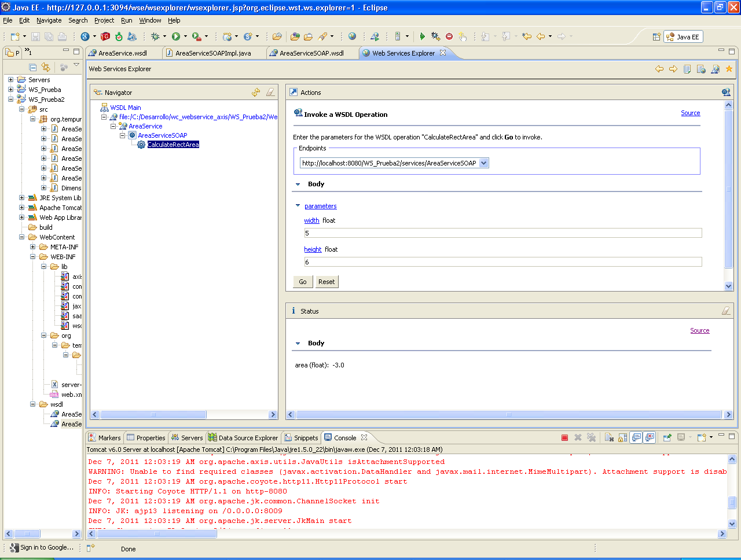The image size is (741, 560).
Task: Open Project Explorer view menu dropdown
Action: (76, 65)
